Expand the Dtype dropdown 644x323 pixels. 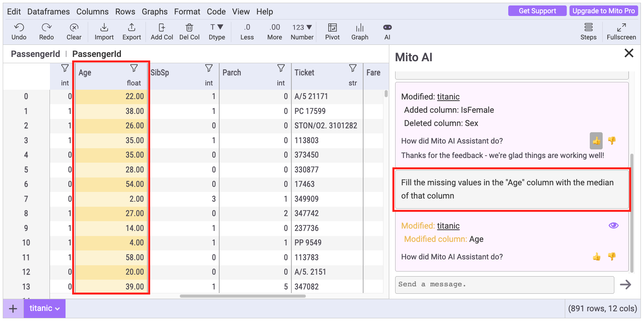click(217, 28)
